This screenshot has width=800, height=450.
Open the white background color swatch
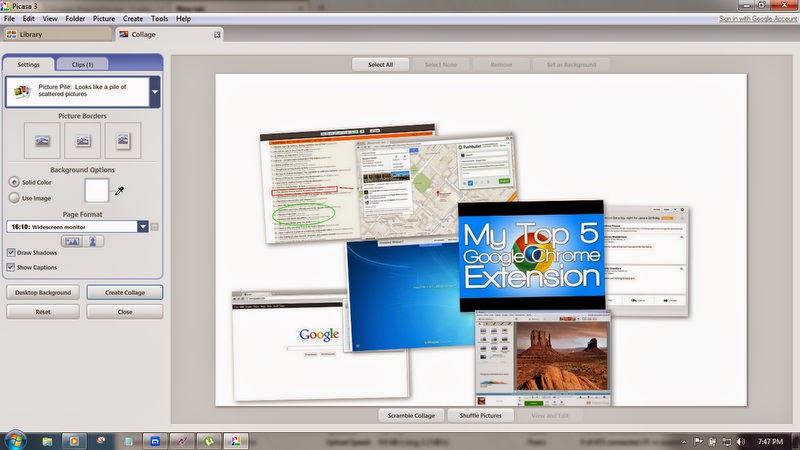(x=96, y=190)
